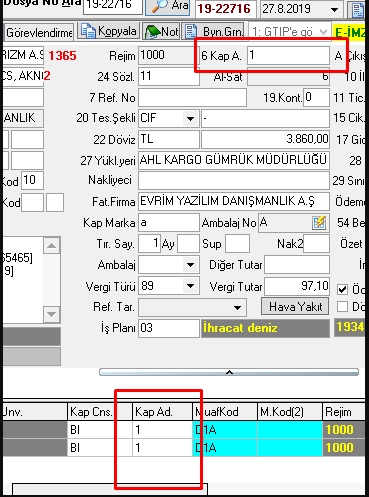Click the Nak2 input field
This screenshot has width=369, height=497.
[x=316, y=244]
